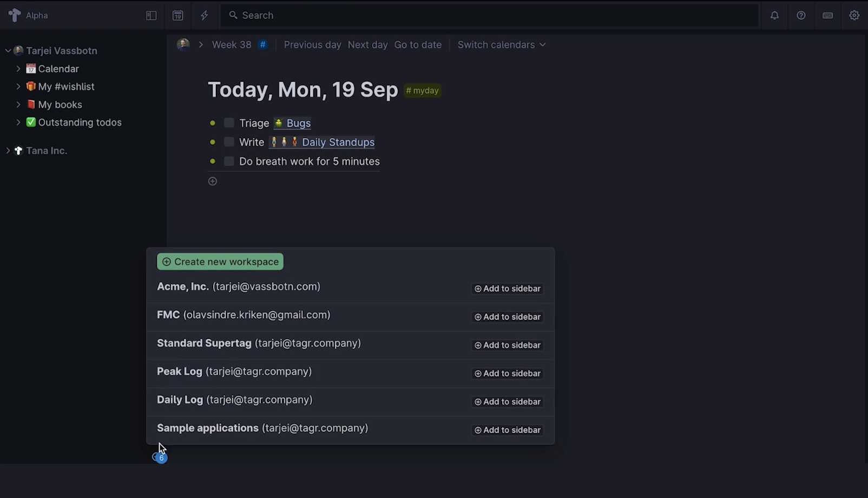Add Daily Log to sidebar
This screenshot has width=868, height=498.
point(508,402)
